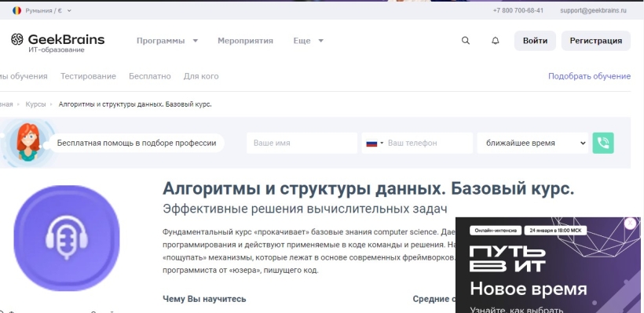Viewport: 644px width, 313px height.
Task: Click the Онлайн-интенсив badge
Action: (496, 231)
